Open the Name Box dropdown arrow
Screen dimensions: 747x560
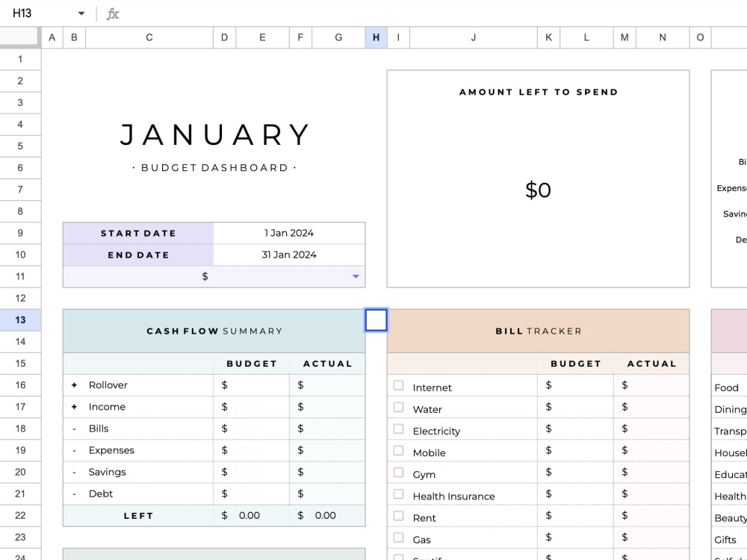coord(81,13)
